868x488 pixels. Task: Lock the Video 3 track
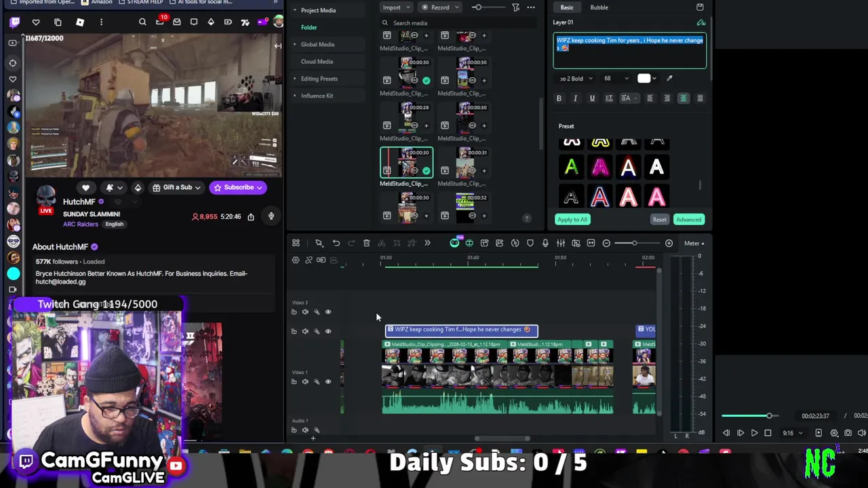click(x=294, y=312)
